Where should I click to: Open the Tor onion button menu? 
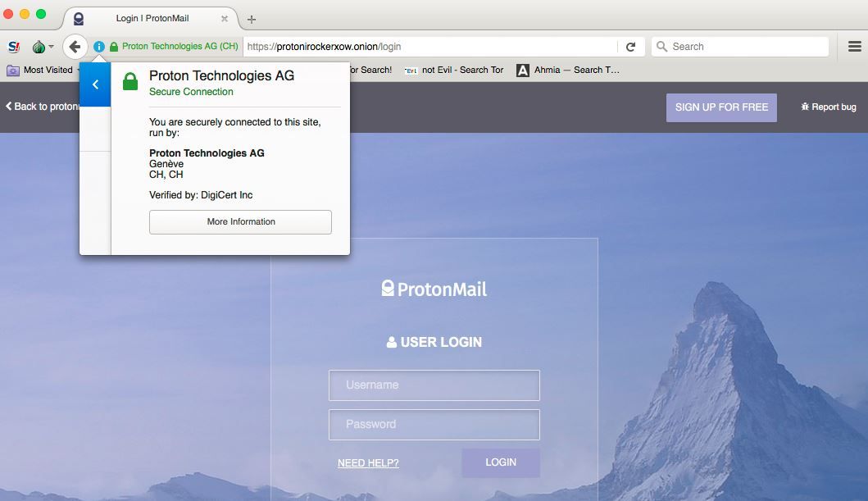coord(42,47)
